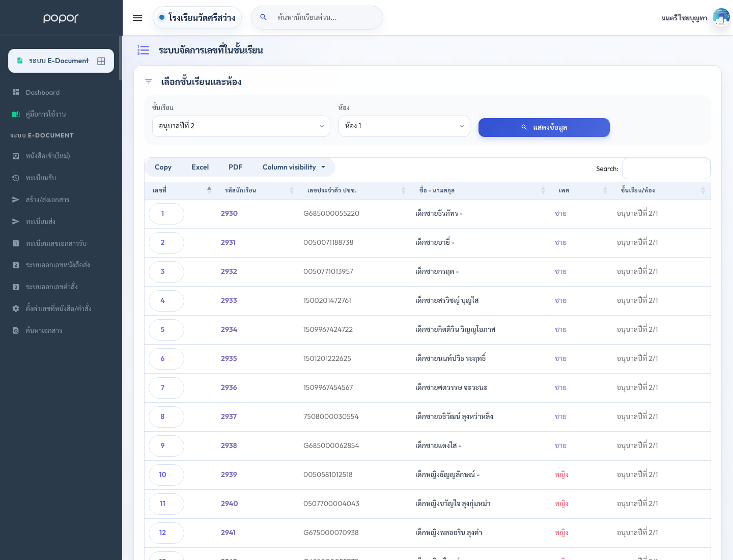Expand the Column visibility dropdown

[x=294, y=167]
